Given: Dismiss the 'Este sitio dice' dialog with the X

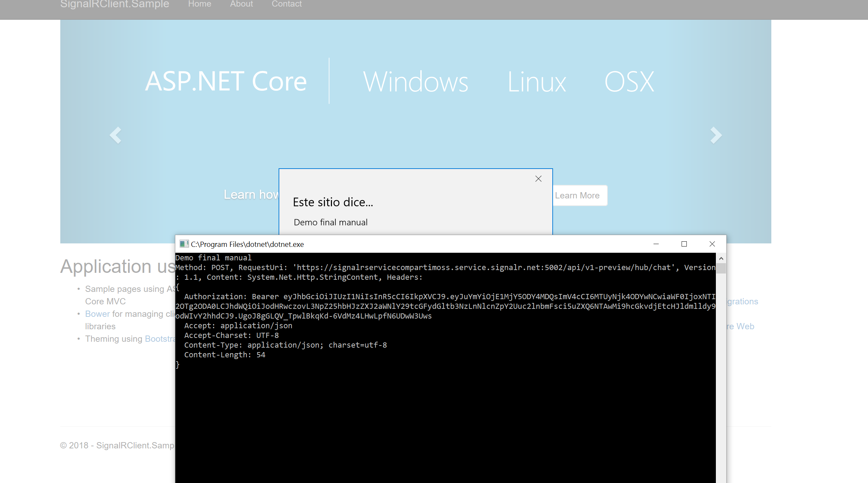Looking at the screenshot, I should [x=538, y=179].
